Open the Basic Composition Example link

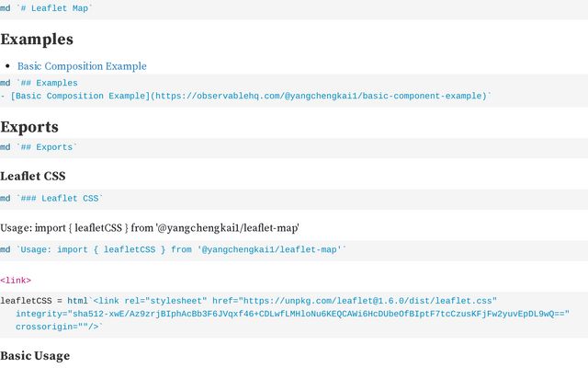(x=82, y=66)
